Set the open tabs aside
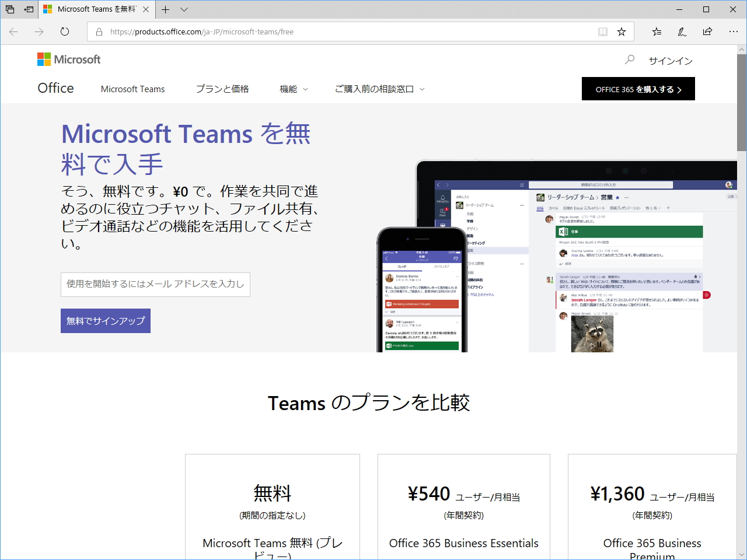 click(x=29, y=9)
